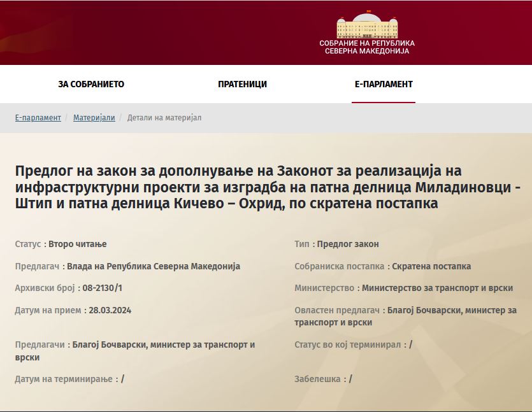This screenshot has height=412, width=532.
Task: Click the 'Собраниска постапка' label
Action: pyautogui.click(x=340, y=266)
